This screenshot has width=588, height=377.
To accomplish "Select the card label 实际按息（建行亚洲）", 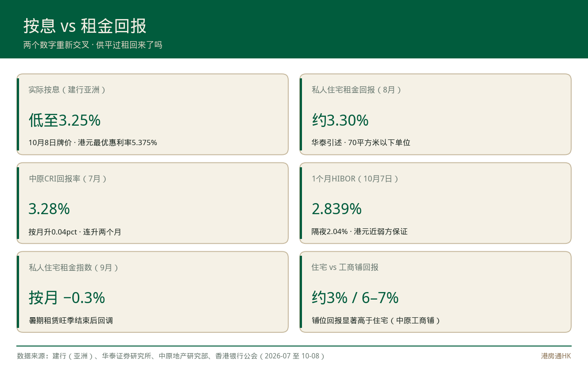I will [67, 89].
